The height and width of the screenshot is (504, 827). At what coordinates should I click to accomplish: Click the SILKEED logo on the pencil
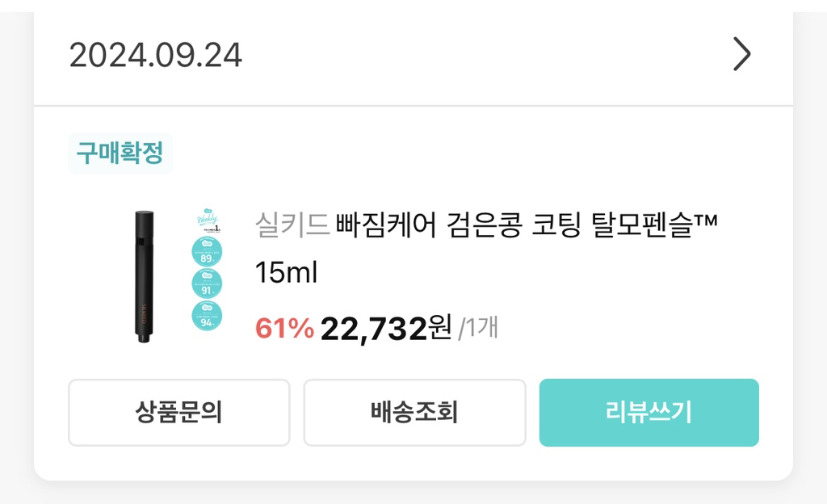(x=145, y=313)
